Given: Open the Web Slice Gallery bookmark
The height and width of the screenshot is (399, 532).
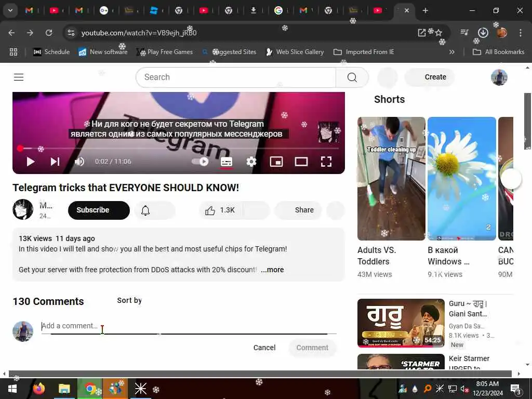Looking at the screenshot, I should 295,52.
